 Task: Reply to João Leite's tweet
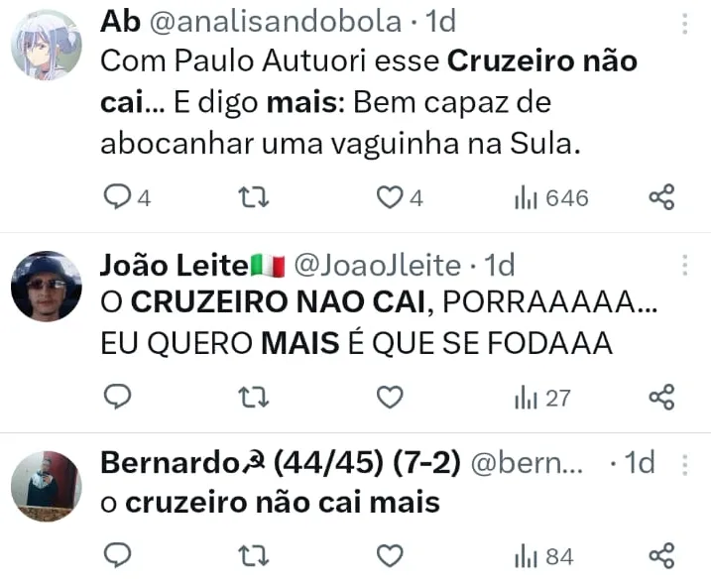(x=118, y=398)
